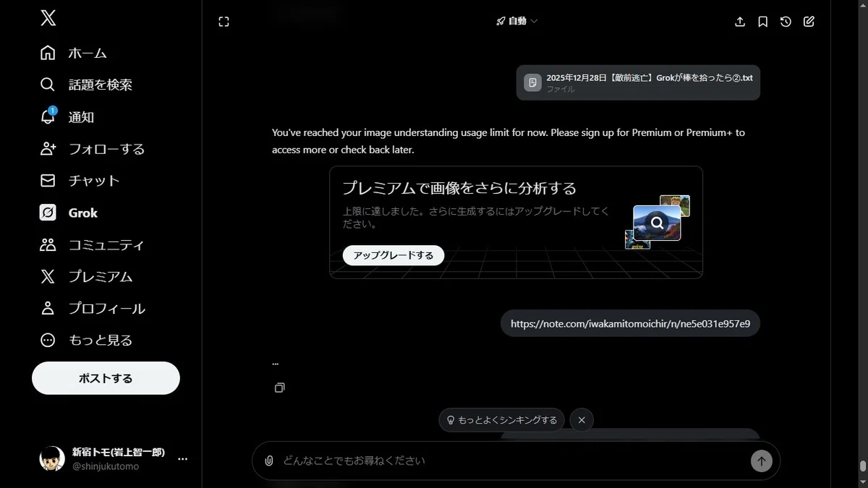This screenshot has width=868, height=488.
Task: Copy the response with copy icon
Action: coord(280,388)
